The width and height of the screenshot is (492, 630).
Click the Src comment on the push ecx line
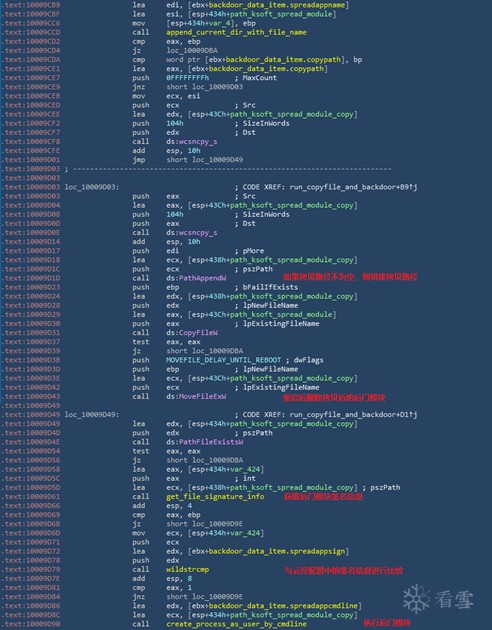pos(249,105)
